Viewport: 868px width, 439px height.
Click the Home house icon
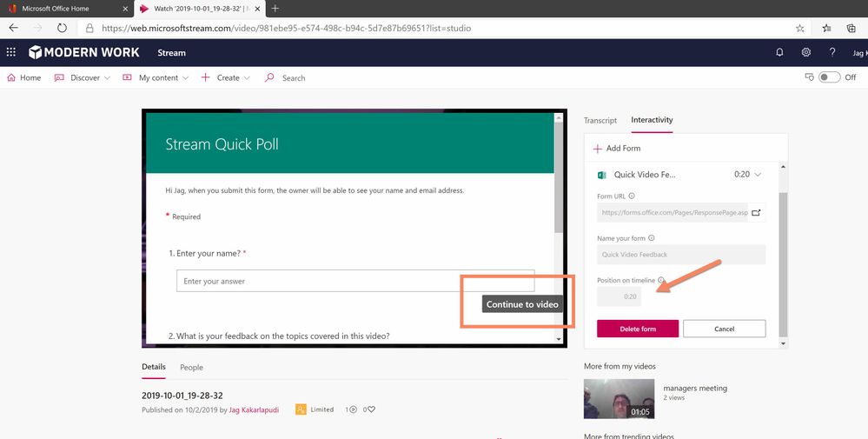[x=11, y=77]
